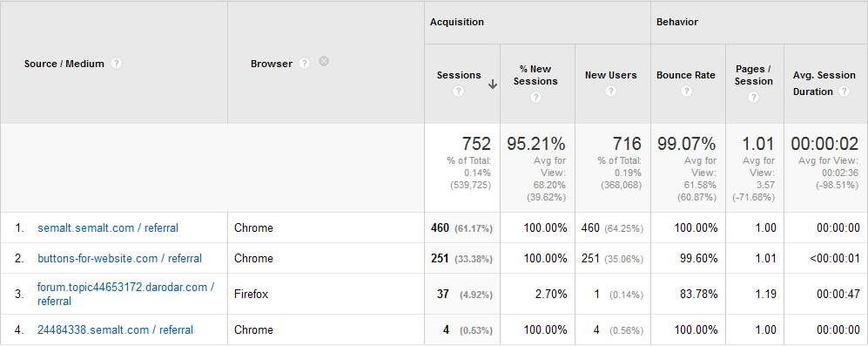Click help icon next to Source / Medium
868x346 pixels.
pyautogui.click(x=116, y=64)
